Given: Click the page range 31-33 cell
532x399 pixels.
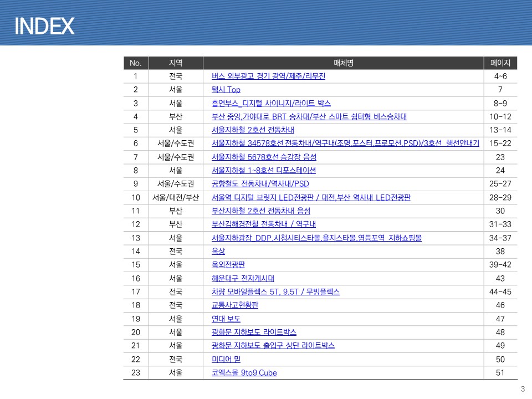Looking at the screenshot, I should [500, 224].
